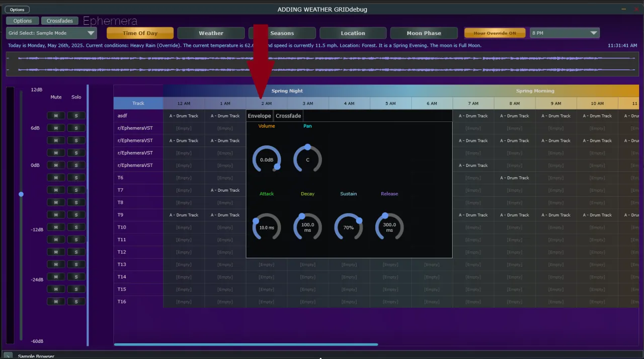Solo the T6 track
The image size is (644, 359).
point(76,177)
